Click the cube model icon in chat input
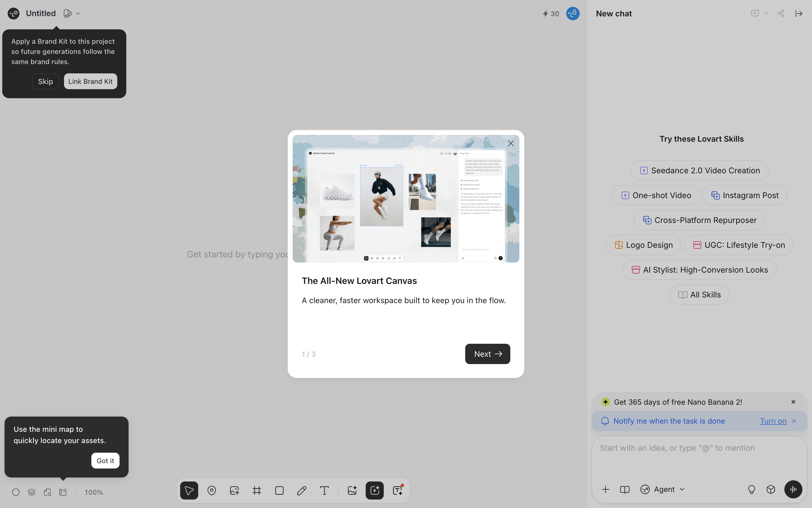The width and height of the screenshot is (812, 508). click(x=771, y=490)
